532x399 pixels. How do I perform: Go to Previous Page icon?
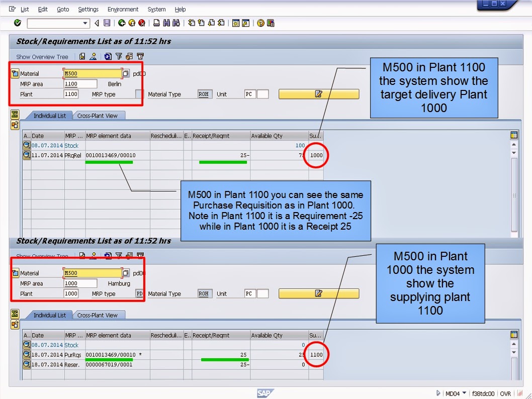click(202, 23)
